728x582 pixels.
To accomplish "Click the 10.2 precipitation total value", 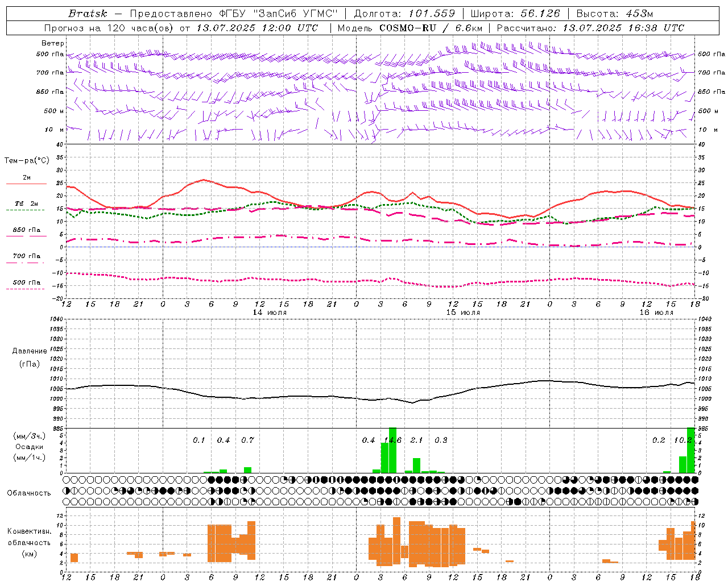I will (x=683, y=440).
